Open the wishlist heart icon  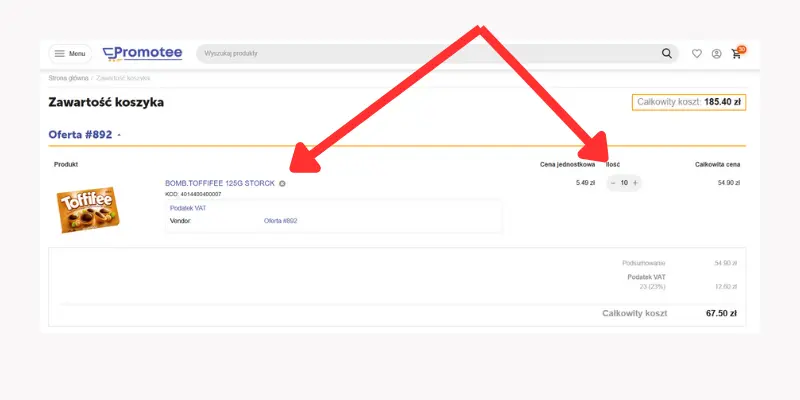(697, 54)
